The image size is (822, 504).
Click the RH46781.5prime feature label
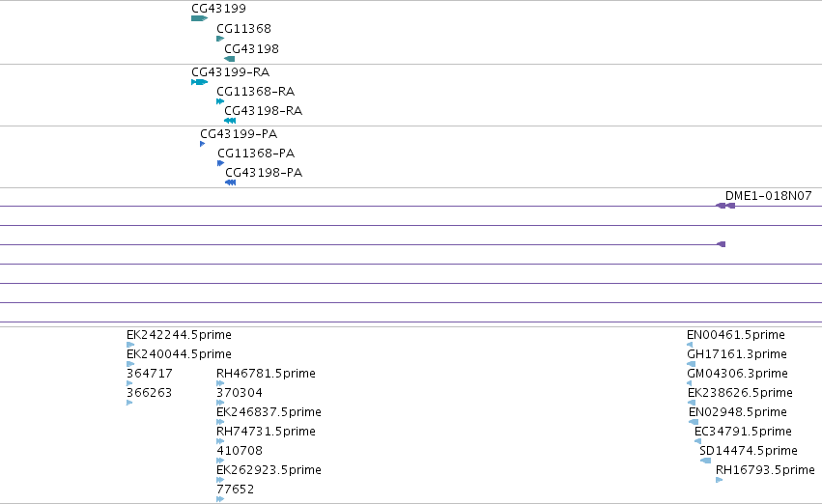tap(266, 373)
